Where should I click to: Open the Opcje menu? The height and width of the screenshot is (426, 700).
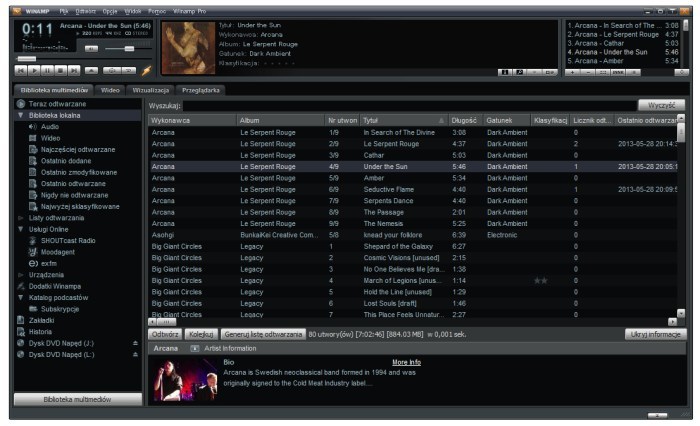[x=110, y=11]
